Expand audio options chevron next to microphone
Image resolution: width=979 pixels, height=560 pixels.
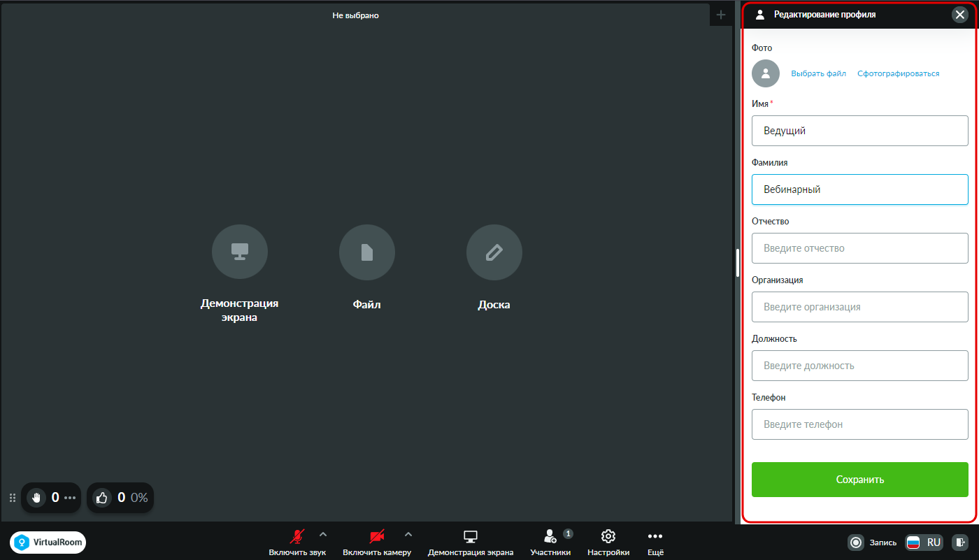(x=323, y=535)
